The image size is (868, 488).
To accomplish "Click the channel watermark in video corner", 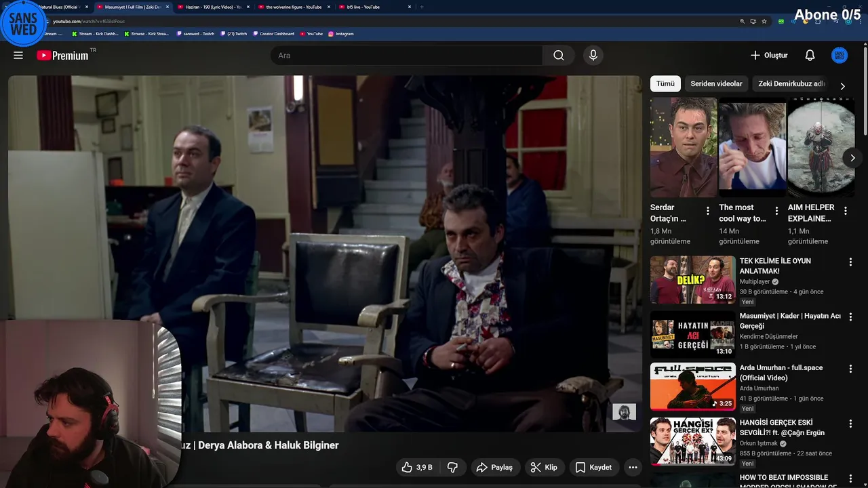I will (x=624, y=411).
